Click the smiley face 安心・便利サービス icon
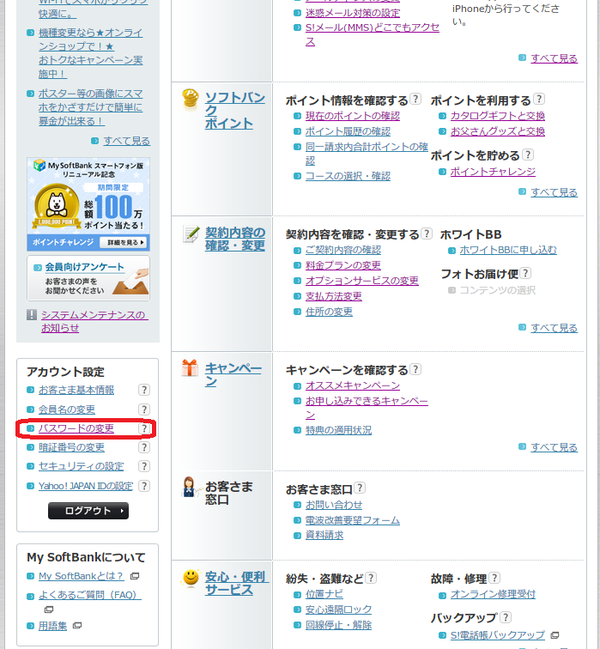The width and height of the screenshot is (600, 649). point(191,578)
